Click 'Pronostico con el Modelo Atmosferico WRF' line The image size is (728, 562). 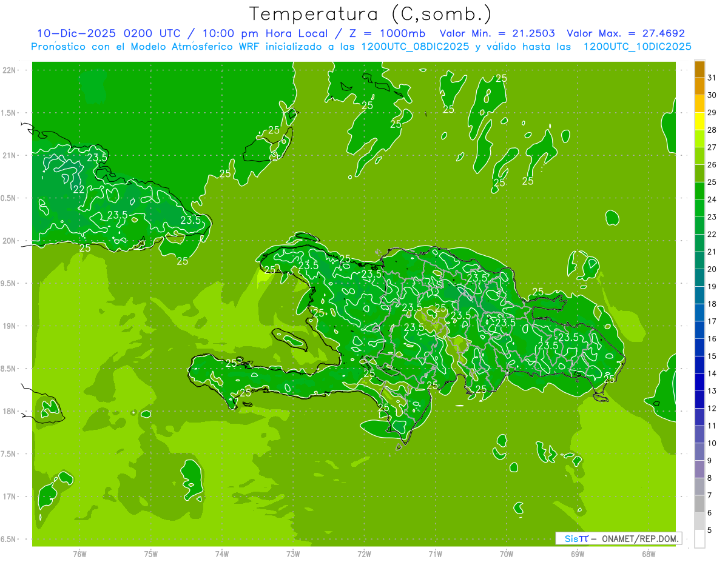click(146, 46)
